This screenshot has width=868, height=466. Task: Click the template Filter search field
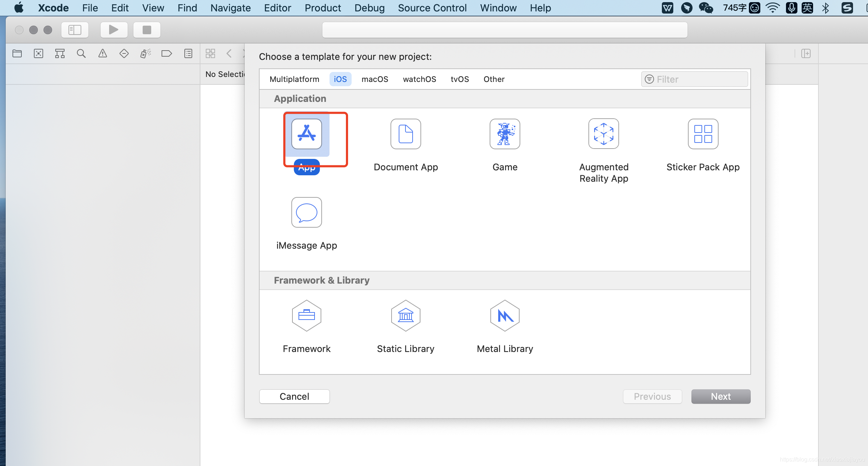pyautogui.click(x=699, y=79)
